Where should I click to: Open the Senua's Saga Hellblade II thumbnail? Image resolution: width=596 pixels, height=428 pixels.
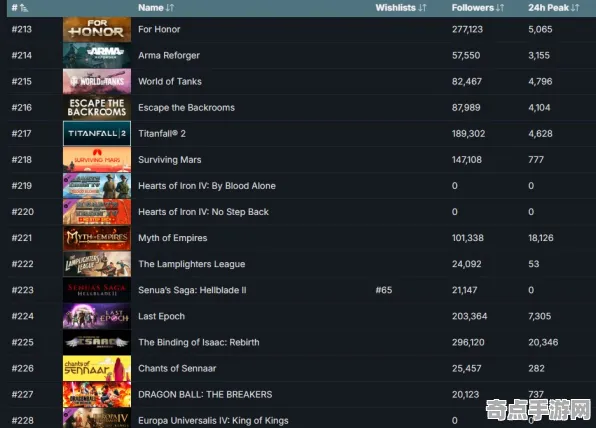click(x=97, y=290)
